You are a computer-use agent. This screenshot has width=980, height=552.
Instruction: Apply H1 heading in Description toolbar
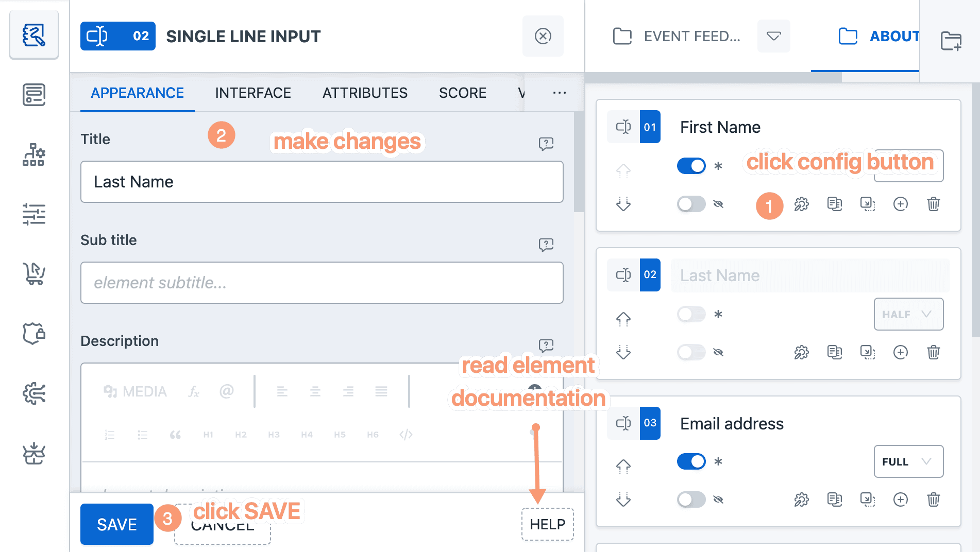coord(208,435)
